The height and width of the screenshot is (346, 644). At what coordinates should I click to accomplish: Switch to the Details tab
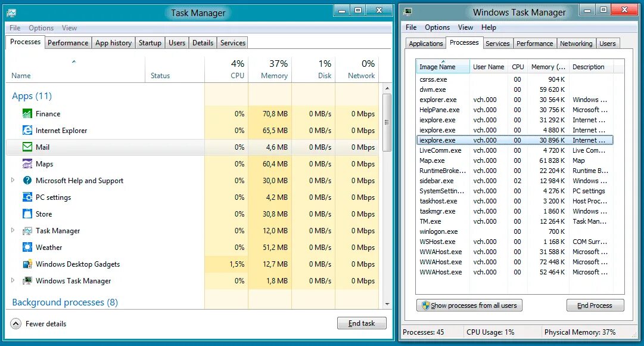click(203, 43)
